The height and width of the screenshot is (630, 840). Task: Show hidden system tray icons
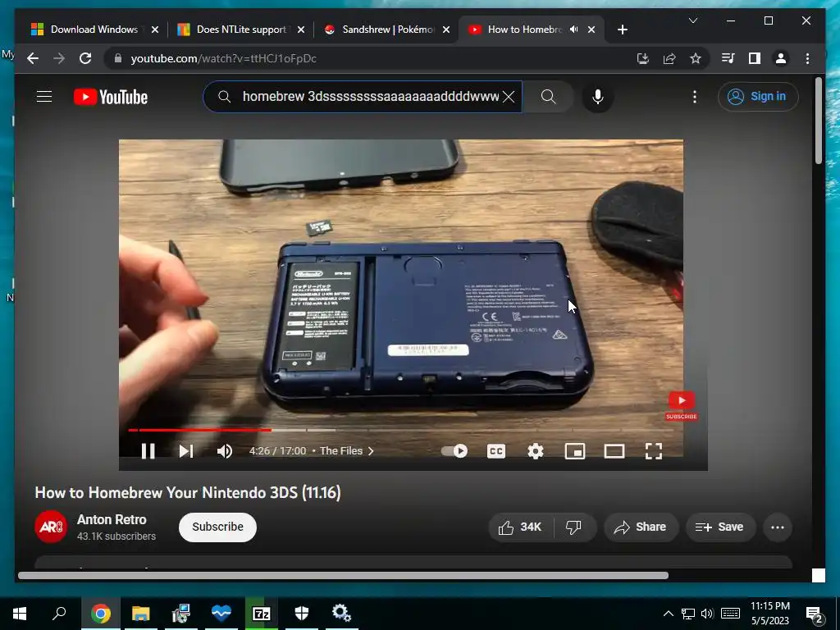pos(668,614)
